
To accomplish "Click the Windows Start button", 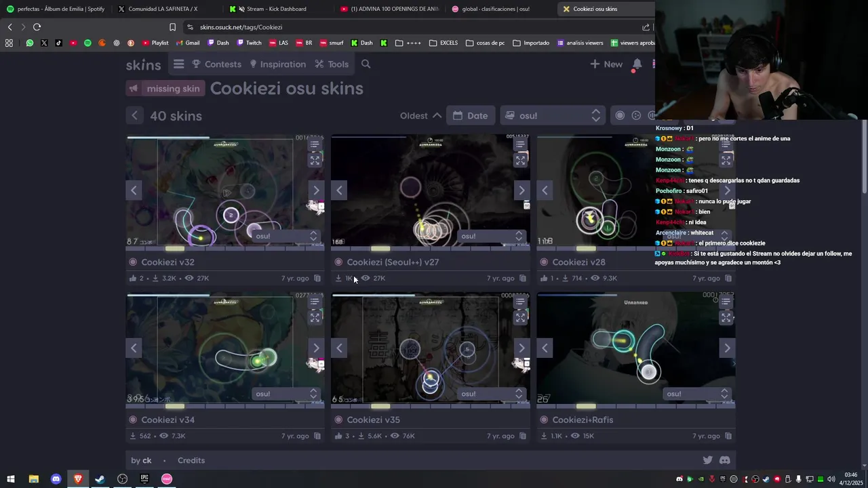I will (11, 479).
